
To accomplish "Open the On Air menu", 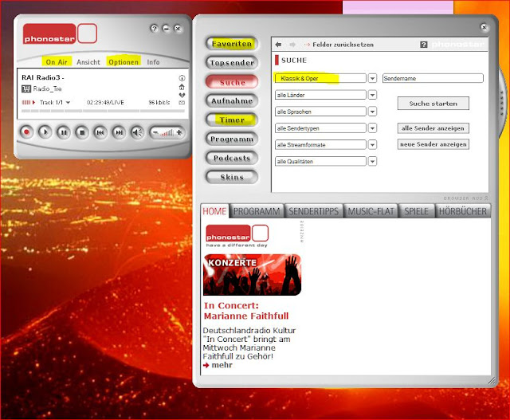I will click(57, 62).
